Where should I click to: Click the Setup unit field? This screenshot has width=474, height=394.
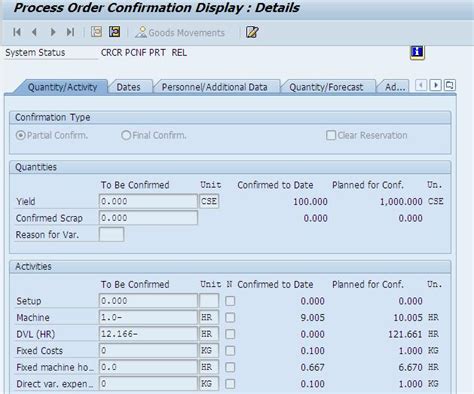click(209, 301)
